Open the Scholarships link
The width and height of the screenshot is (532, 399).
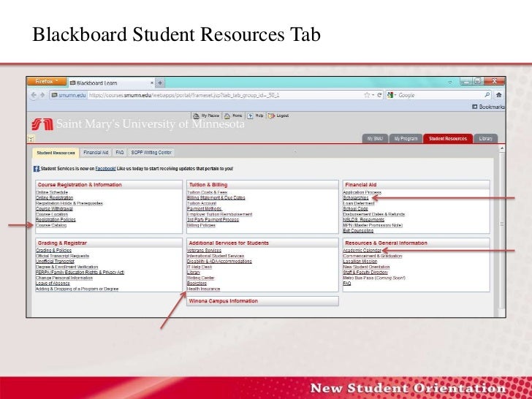(356, 198)
